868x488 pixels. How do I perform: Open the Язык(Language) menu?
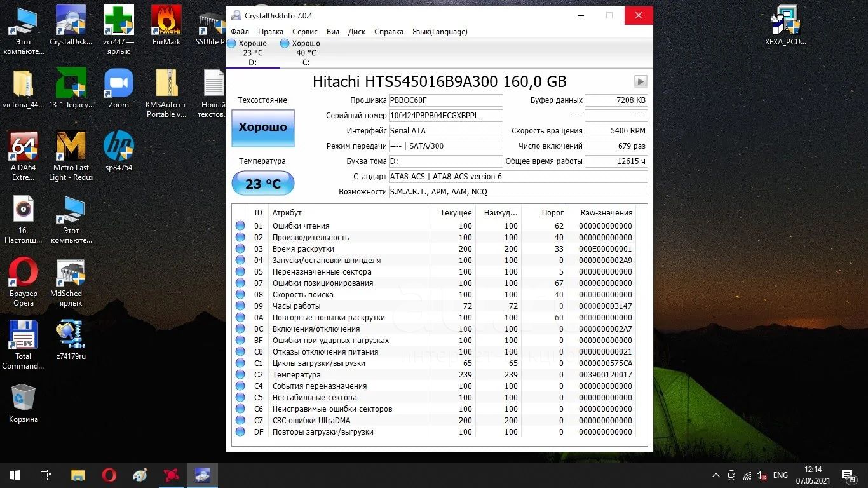click(440, 32)
